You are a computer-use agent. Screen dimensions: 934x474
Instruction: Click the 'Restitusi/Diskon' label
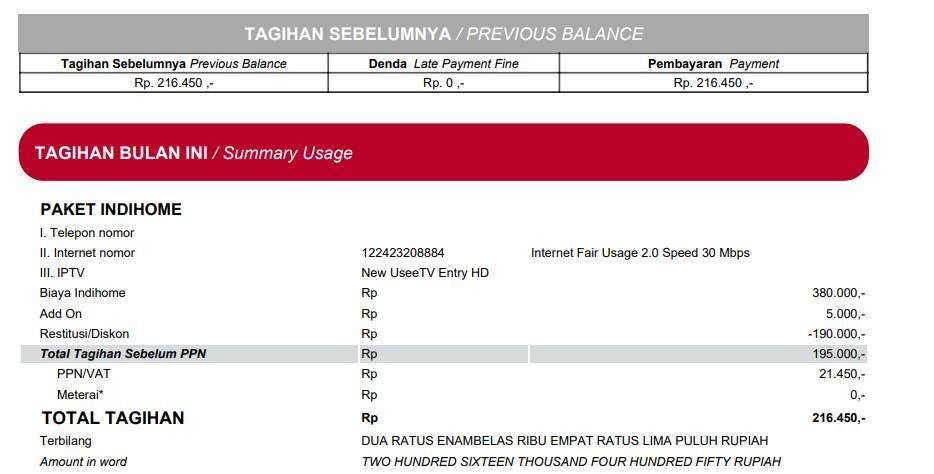tap(85, 334)
